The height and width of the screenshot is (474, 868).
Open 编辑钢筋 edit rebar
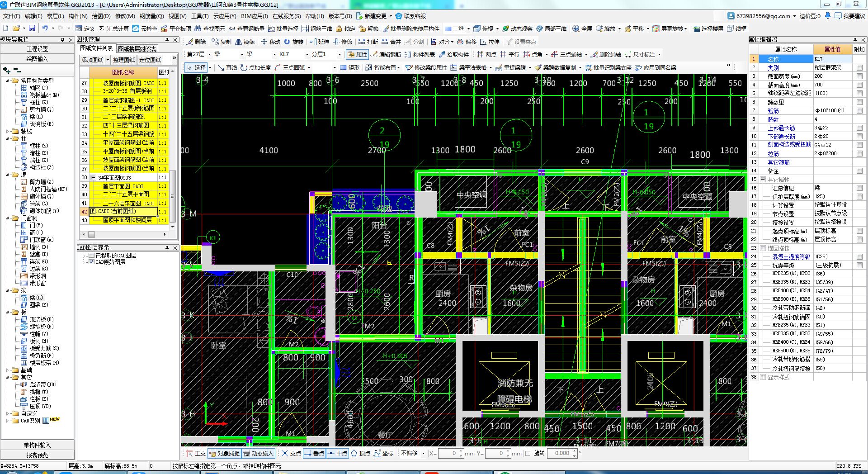click(386, 54)
